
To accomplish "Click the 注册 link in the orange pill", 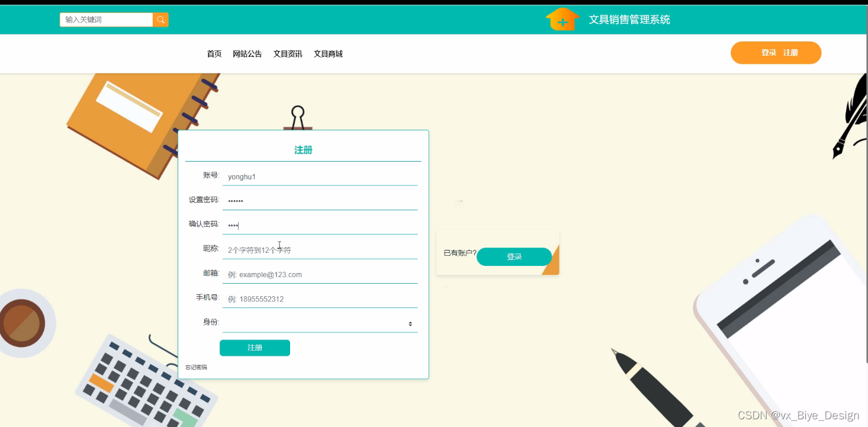I will pos(790,53).
